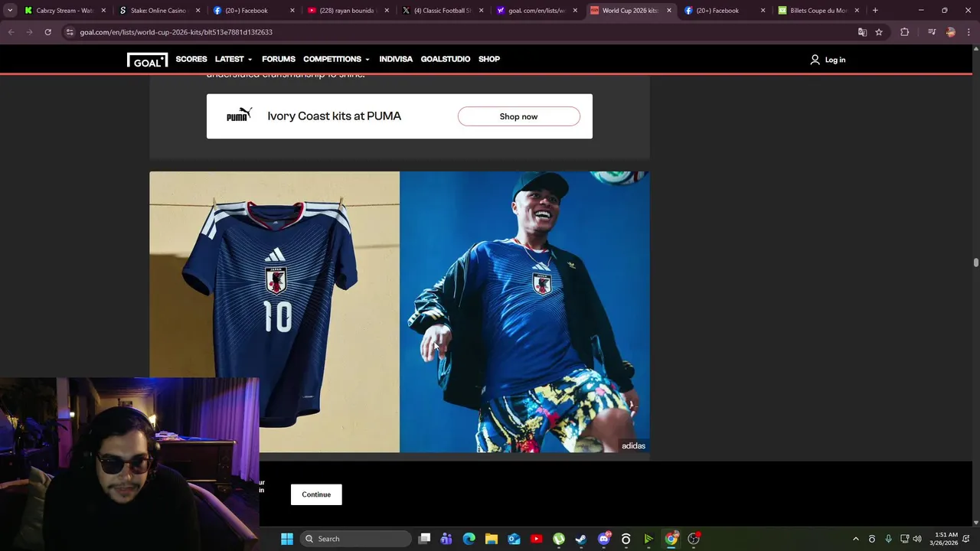The width and height of the screenshot is (980, 551).
Task: Open uTorrent from the taskbar
Action: point(559,539)
